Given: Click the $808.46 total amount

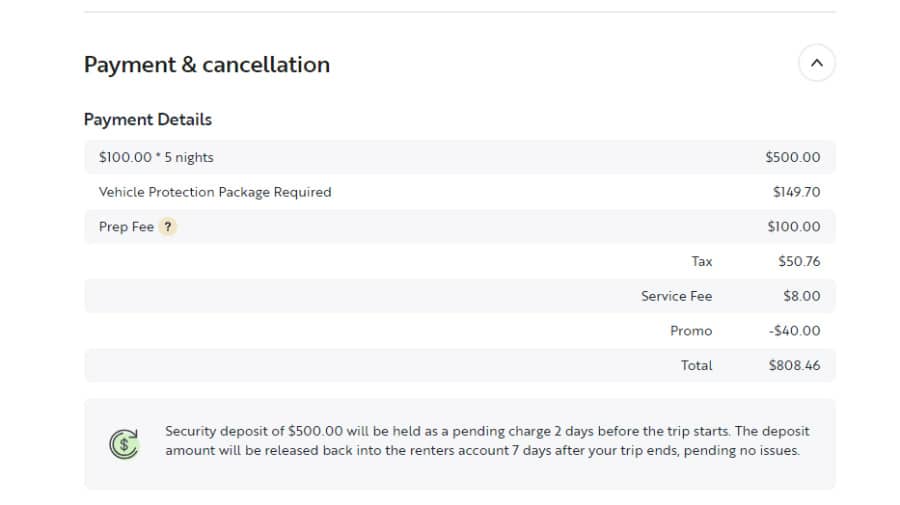Looking at the screenshot, I should pos(794,366).
